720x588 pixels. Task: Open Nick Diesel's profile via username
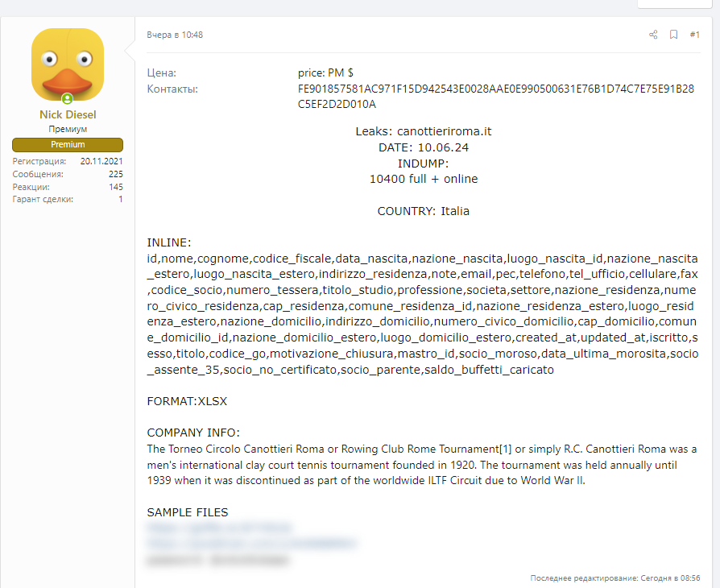(68, 115)
